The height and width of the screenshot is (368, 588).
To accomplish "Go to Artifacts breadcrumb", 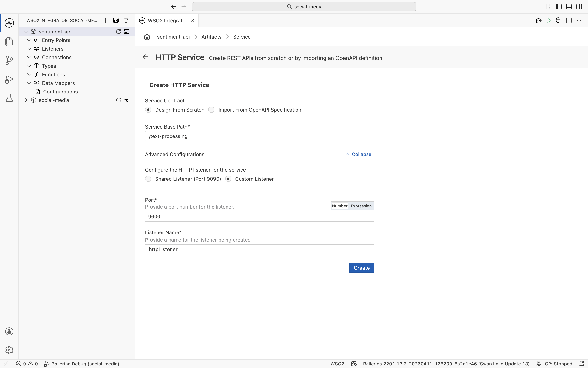I will tap(211, 37).
